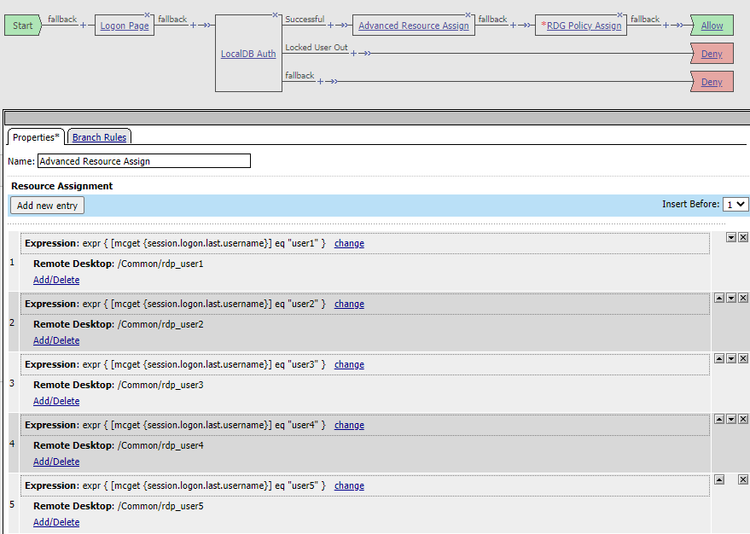Select the text /Common/rdp_user3
The width and height of the screenshot is (750, 534).
(160, 385)
